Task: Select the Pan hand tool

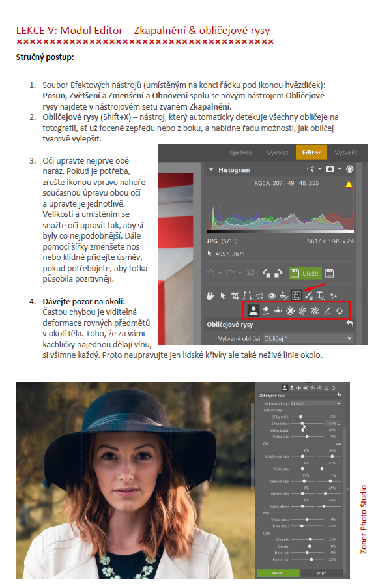Action: [x=210, y=296]
